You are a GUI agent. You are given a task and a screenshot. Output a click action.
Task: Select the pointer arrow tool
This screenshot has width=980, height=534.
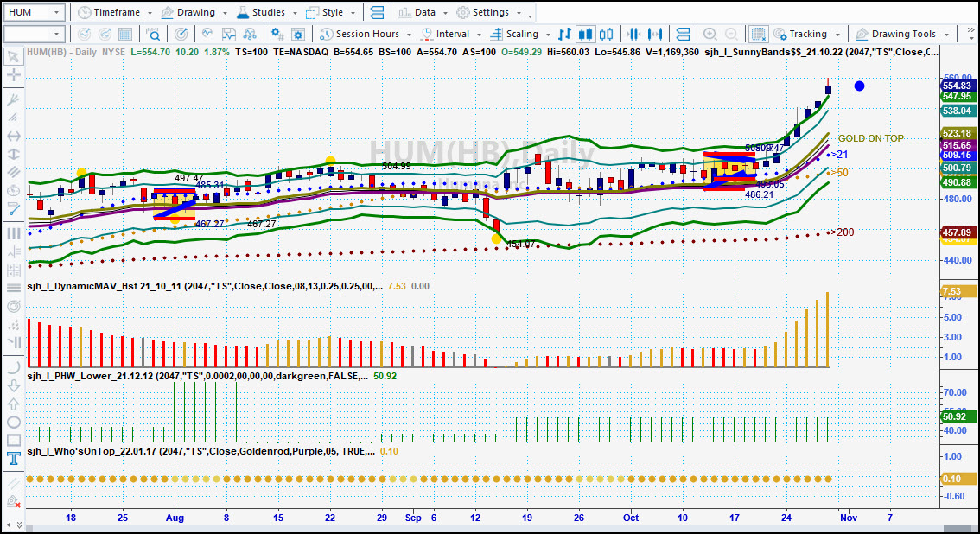[x=13, y=57]
